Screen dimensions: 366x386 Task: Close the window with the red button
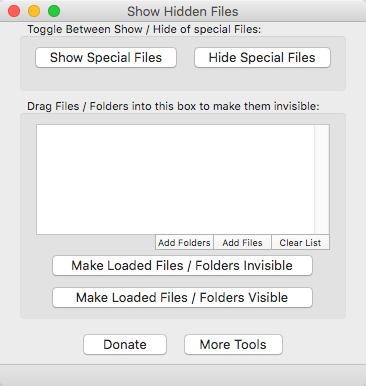(14, 11)
